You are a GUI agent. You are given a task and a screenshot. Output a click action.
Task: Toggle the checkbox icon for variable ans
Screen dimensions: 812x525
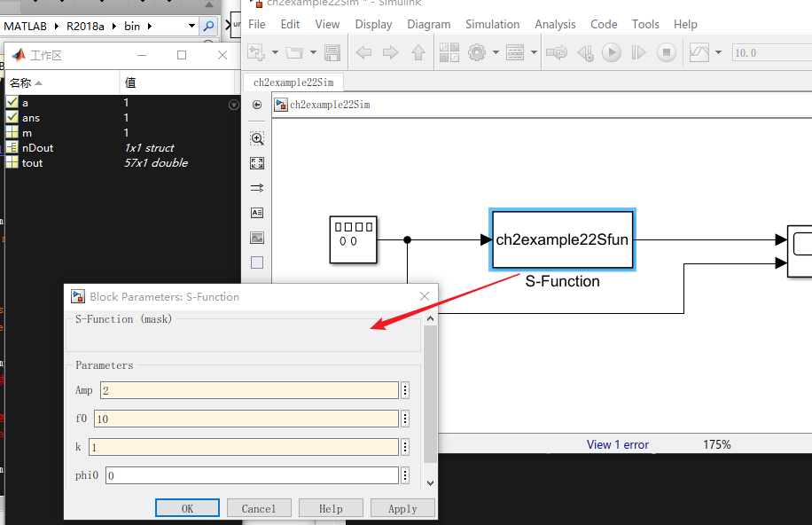coord(12,117)
